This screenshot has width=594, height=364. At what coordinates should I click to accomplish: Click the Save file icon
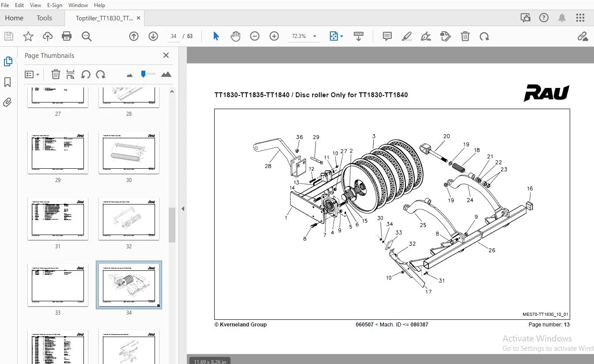point(9,36)
